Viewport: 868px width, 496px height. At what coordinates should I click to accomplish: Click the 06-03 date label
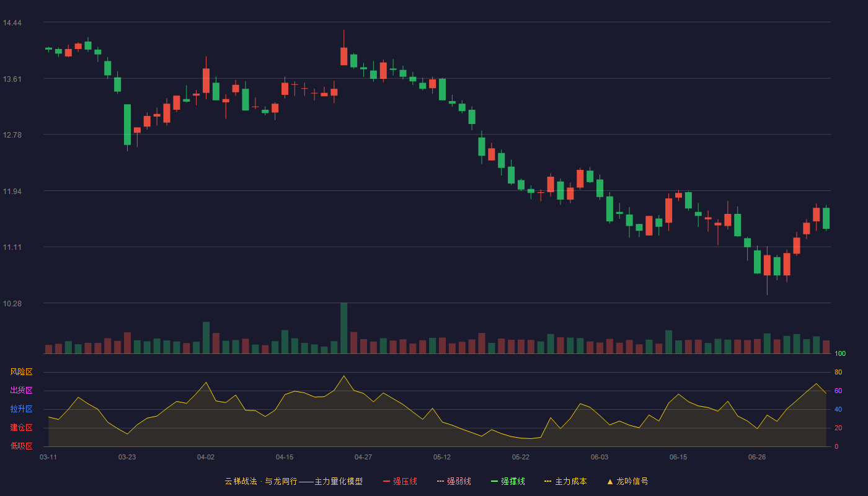[600, 457]
